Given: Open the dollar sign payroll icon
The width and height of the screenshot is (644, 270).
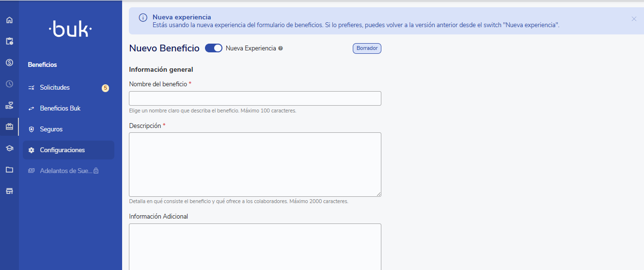Looking at the screenshot, I should (x=9, y=63).
